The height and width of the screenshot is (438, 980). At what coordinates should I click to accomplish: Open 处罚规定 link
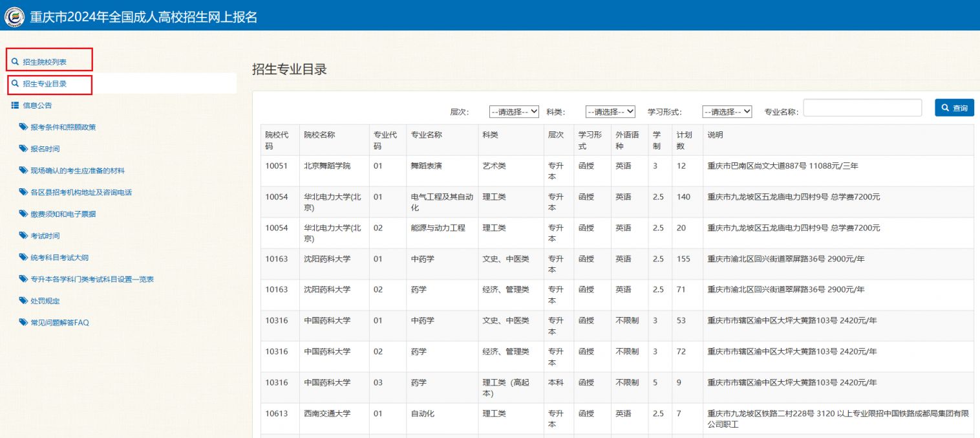tap(45, 301)
